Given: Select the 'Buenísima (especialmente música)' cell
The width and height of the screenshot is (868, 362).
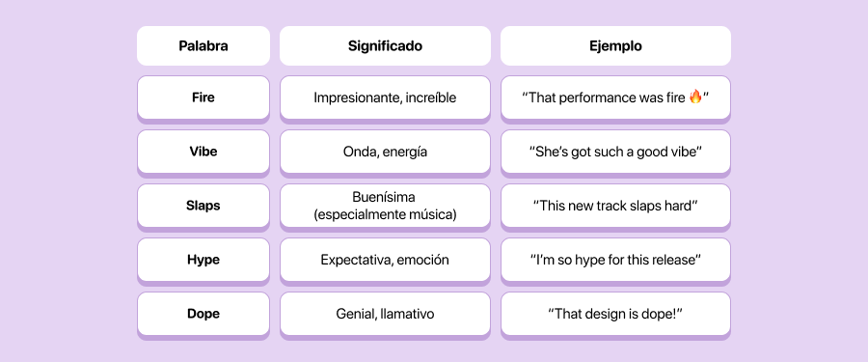Looking at the screenshot, I should tap(385, 206).
